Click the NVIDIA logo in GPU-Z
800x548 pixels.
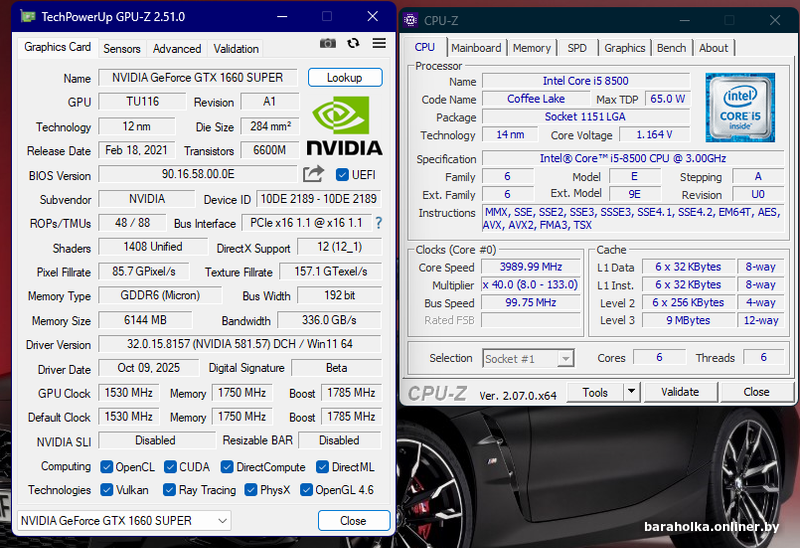click(x=344, y=126)
